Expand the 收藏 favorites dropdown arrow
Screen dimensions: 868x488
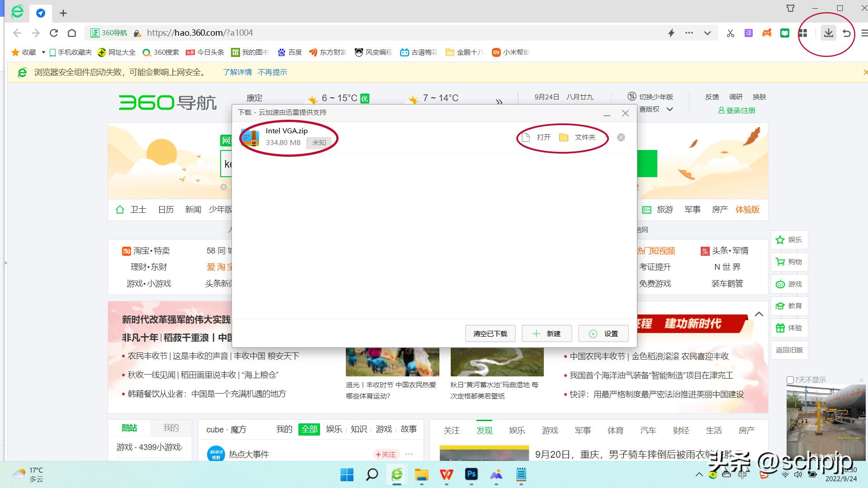43,52
